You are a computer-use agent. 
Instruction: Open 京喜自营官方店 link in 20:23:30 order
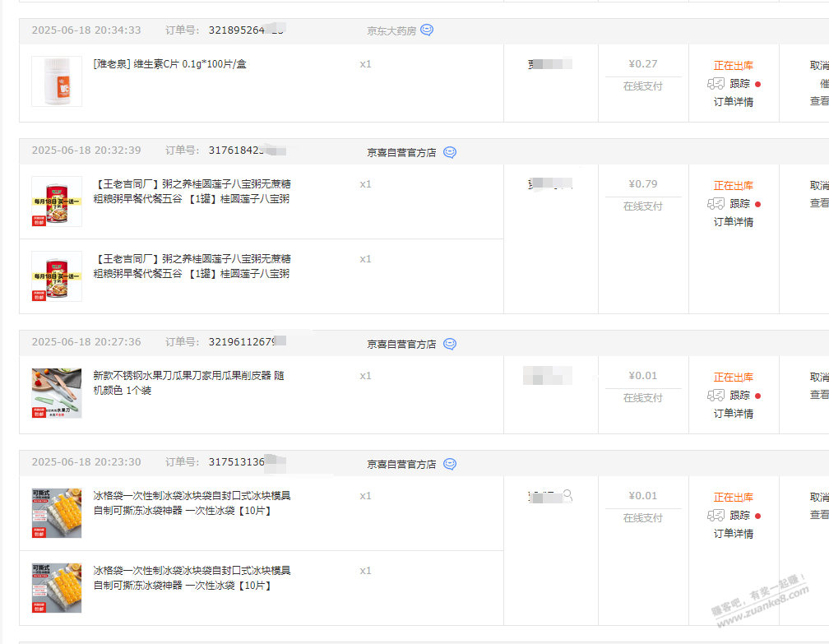[x=402, y=464]
